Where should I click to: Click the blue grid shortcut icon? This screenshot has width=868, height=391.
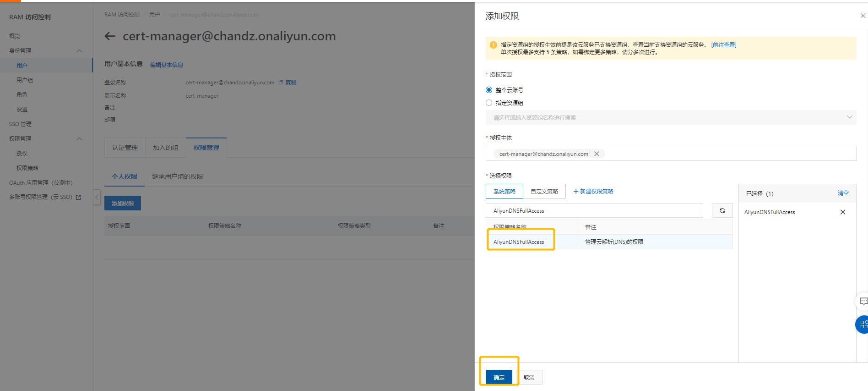pyautogui.click(x=863, y=325)
